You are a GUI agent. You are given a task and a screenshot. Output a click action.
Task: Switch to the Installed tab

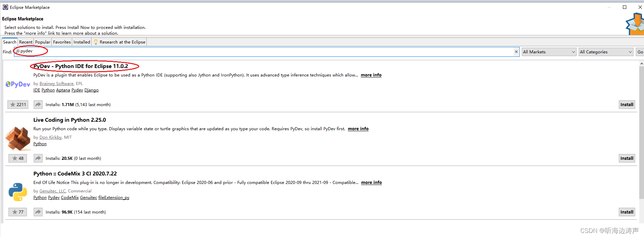coord(82,42)
